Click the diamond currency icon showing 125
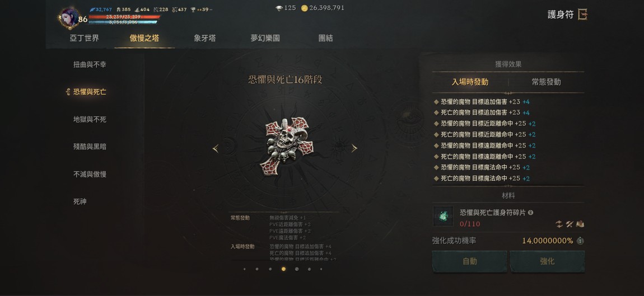The height and width of the screenshot is (296, 644). 279,8
